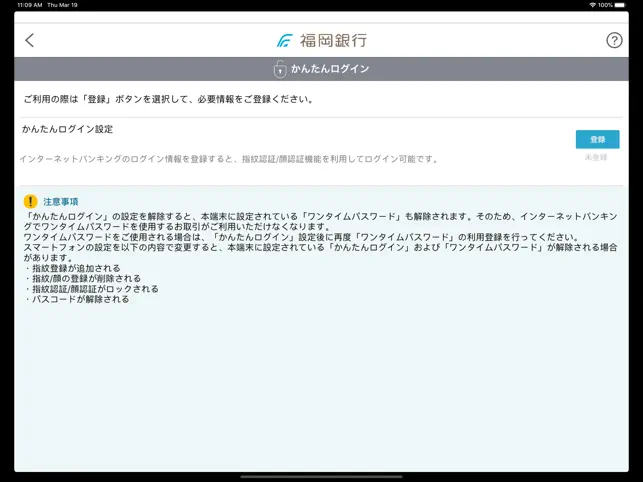Go back with the left chevron arrow
643x482 pixels.
point(30,40)
